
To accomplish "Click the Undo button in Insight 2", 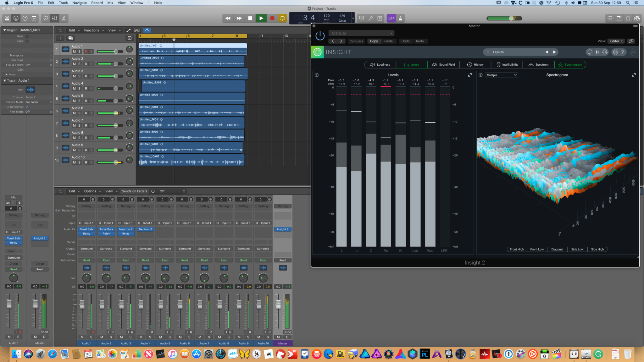I will pyautogui.click(x=405, y=41).
